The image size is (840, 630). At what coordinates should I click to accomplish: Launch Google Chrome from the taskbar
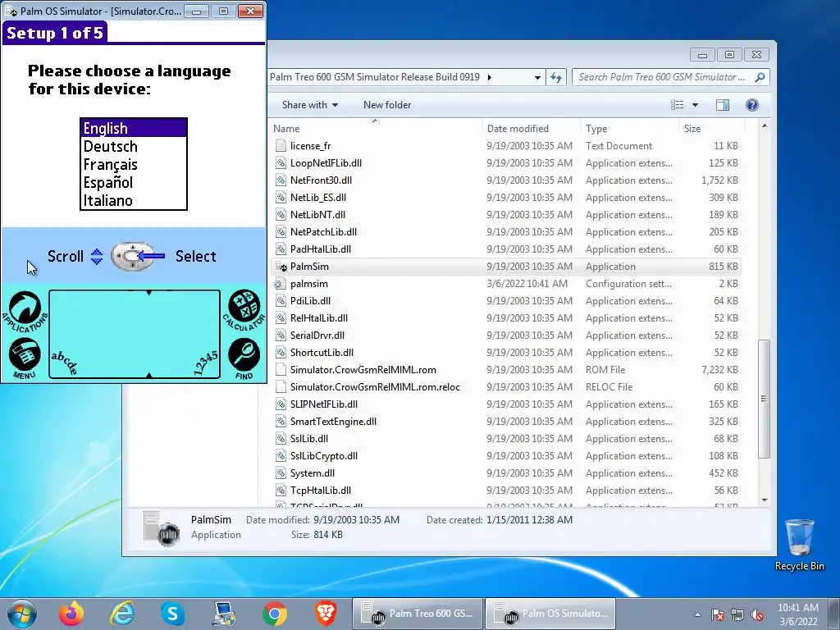tap(274, 614)
